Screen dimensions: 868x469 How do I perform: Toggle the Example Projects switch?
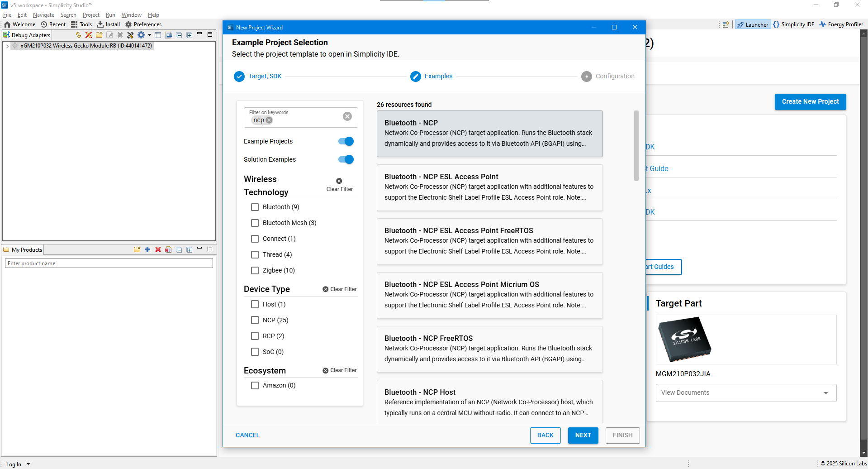pyautogui.click(x=346, y=141)
